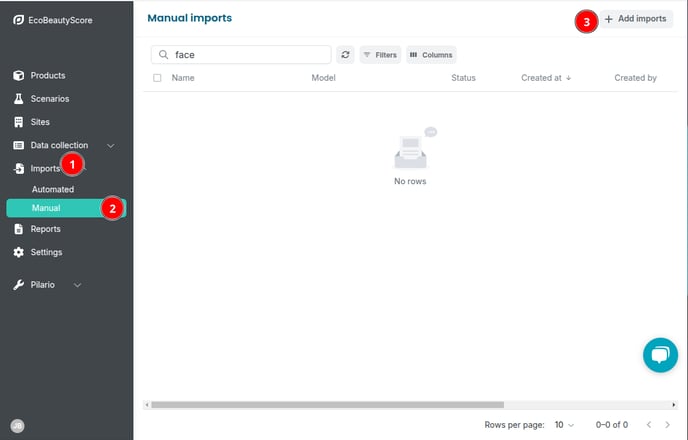Click the Sites building icon
688x440 pixels.
[18, 122]
